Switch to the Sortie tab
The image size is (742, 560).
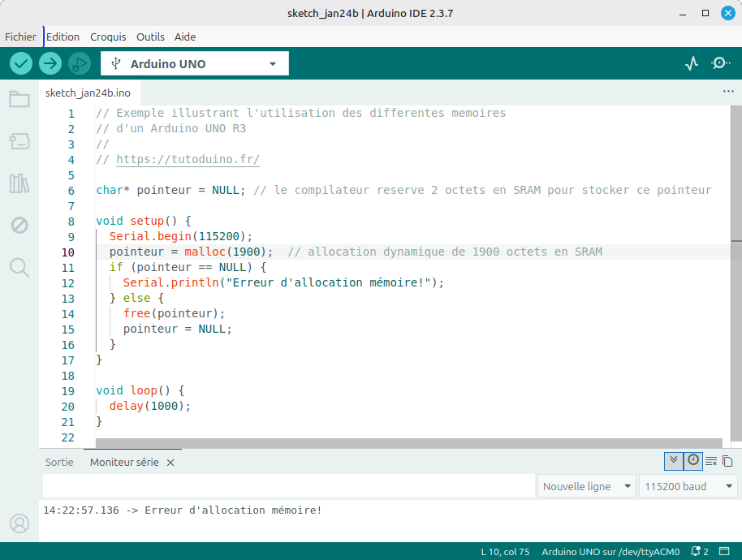[x=59, y=462]
